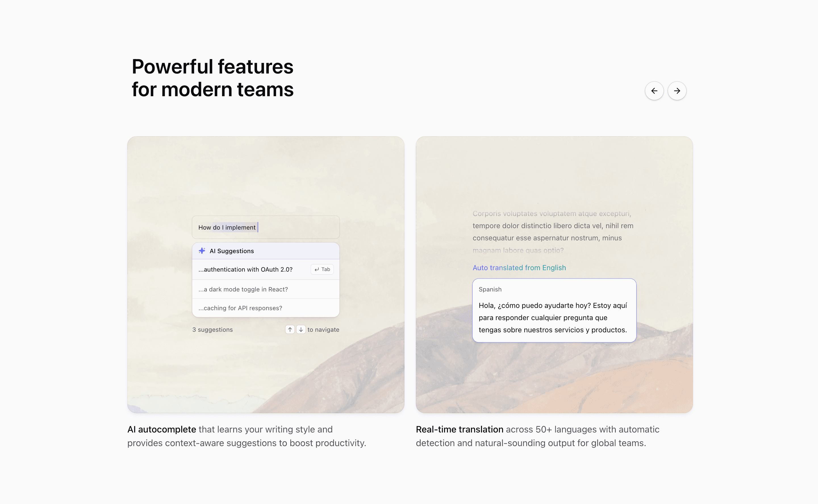The image size is (818, 504).
Task: Click the Spanish language label
Action: (x=490, y=289)
